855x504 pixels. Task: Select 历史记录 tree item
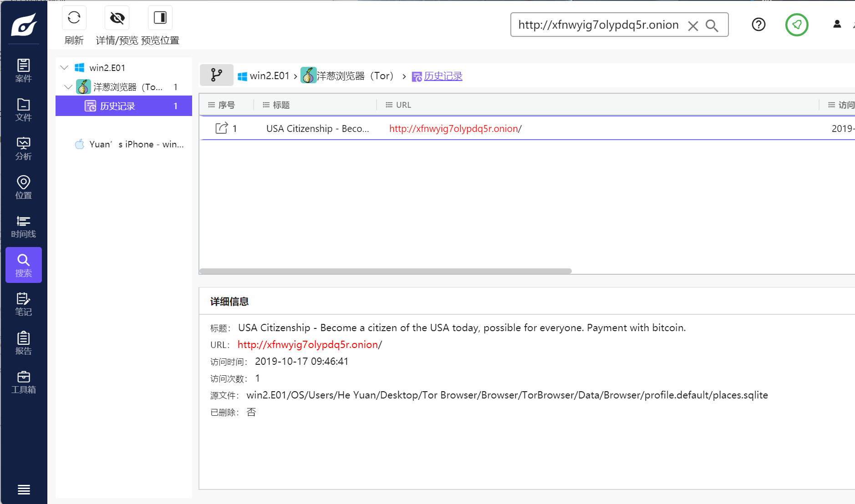(124, 106)
